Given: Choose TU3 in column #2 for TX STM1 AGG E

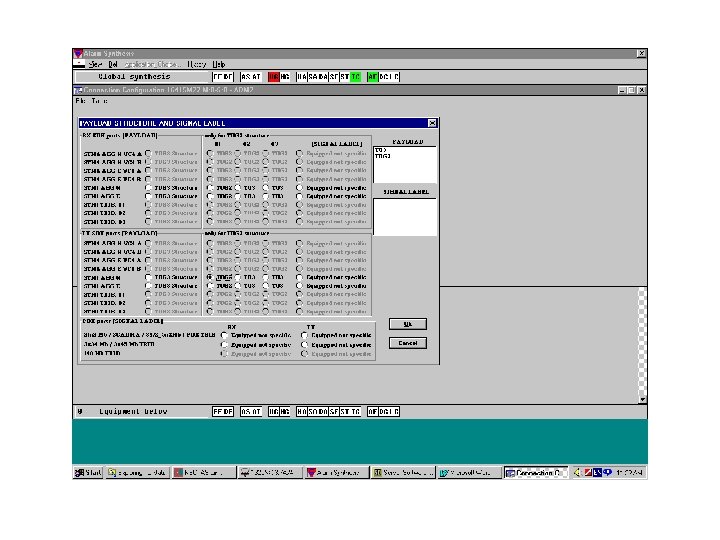Looking at the screenshot, I should (x=238, y=286).
